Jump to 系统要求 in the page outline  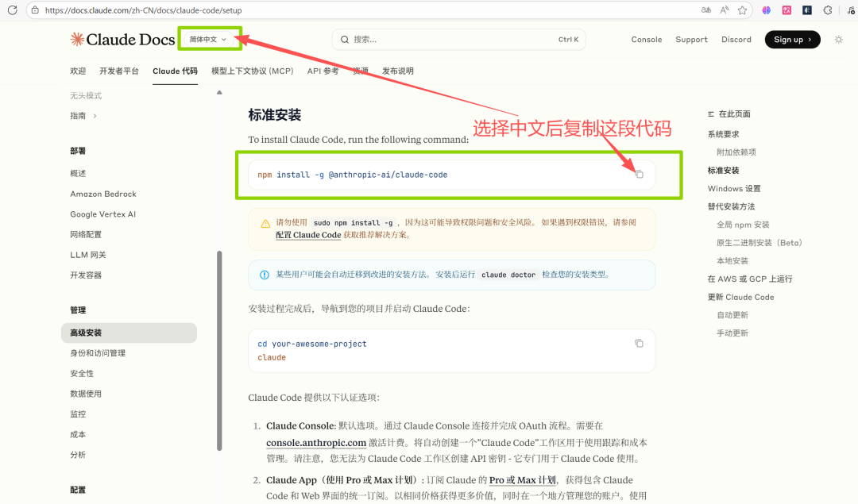tap(723, 134)
